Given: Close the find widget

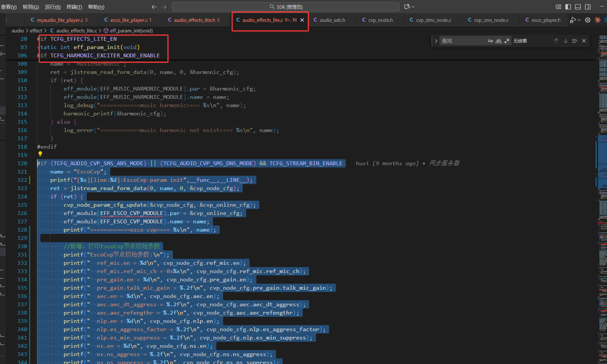Looking at the screenshot, I should pos(584,41).
